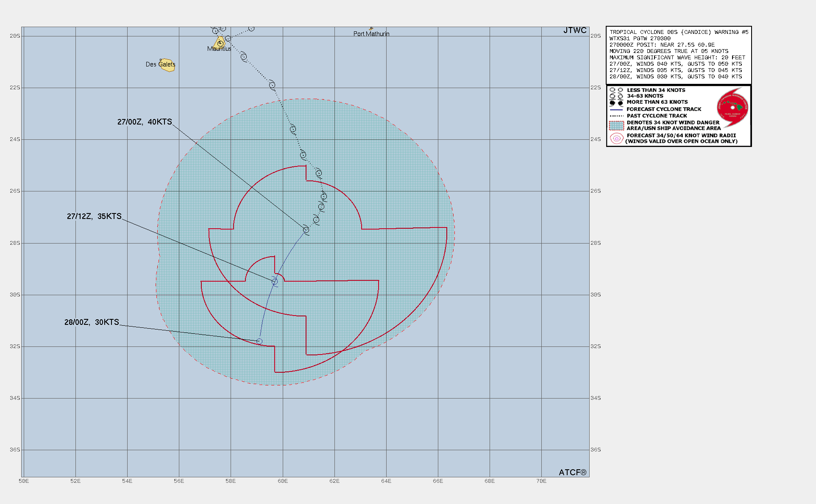
Task: Click the '27/12Z, WINDS 035 KTS' forecast line
Action: pyautogui.click(x=676, y=70)
